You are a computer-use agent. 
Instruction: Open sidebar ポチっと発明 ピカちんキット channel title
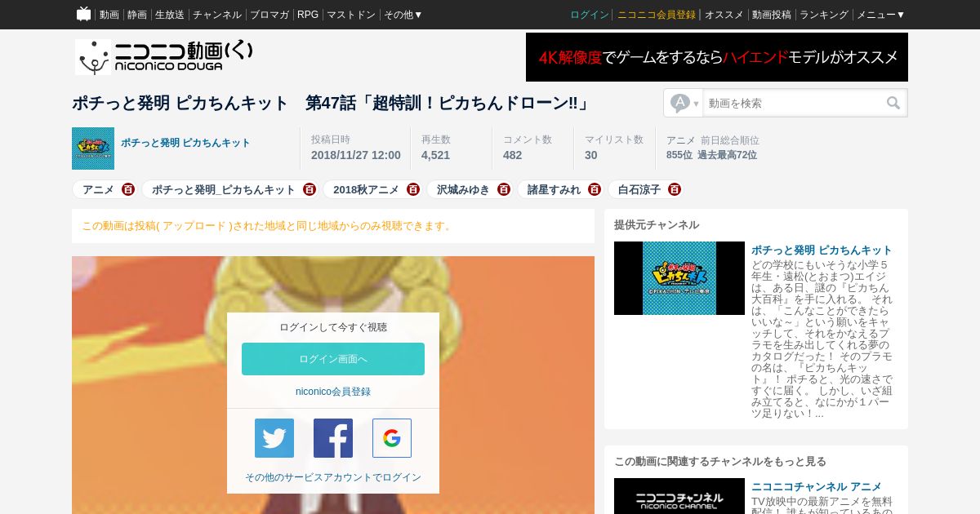822,250
